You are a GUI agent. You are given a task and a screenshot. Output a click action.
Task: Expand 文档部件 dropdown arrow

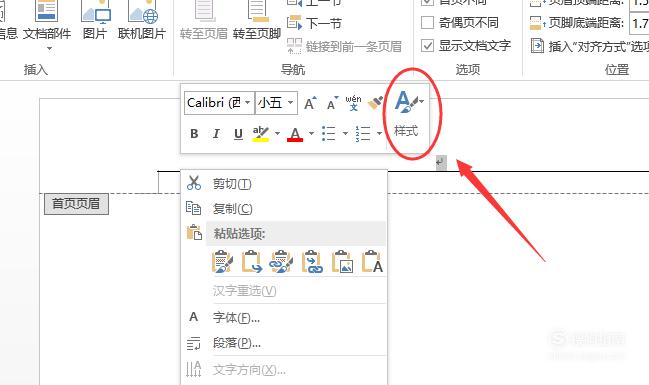(49, 48)
